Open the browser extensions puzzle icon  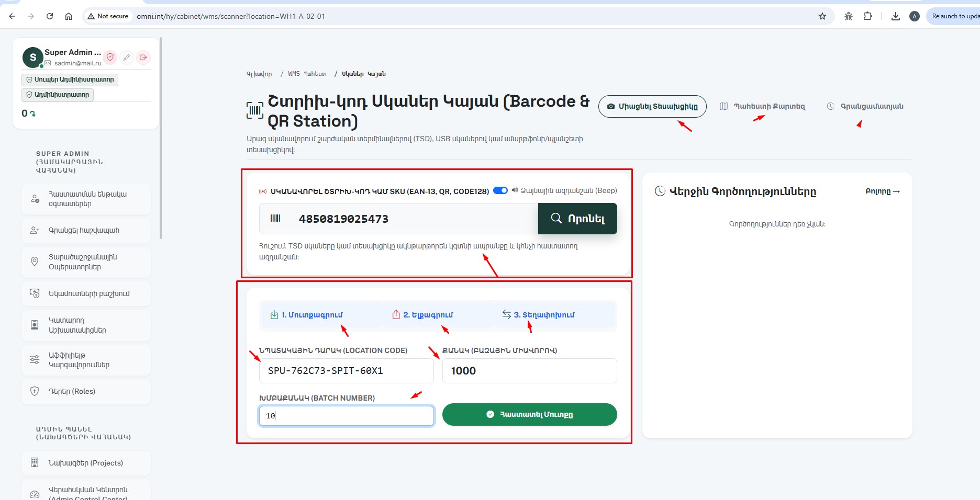click(x=868, y=16)
